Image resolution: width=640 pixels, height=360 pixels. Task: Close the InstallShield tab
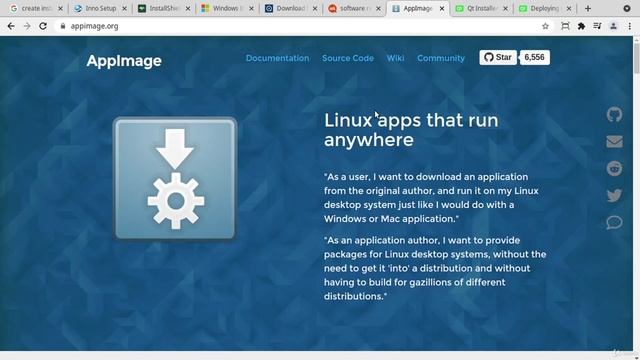pyautogui.click(x=188, y=8)
